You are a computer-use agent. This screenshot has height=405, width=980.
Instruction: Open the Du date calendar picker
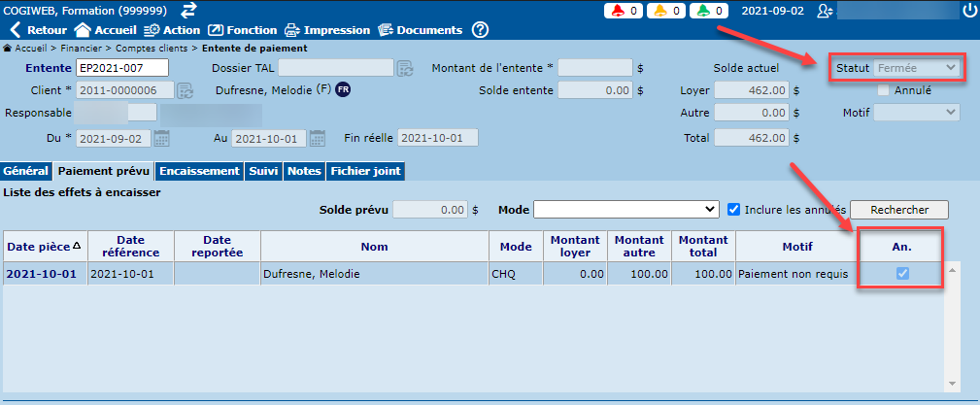click(x=162, y=138)
